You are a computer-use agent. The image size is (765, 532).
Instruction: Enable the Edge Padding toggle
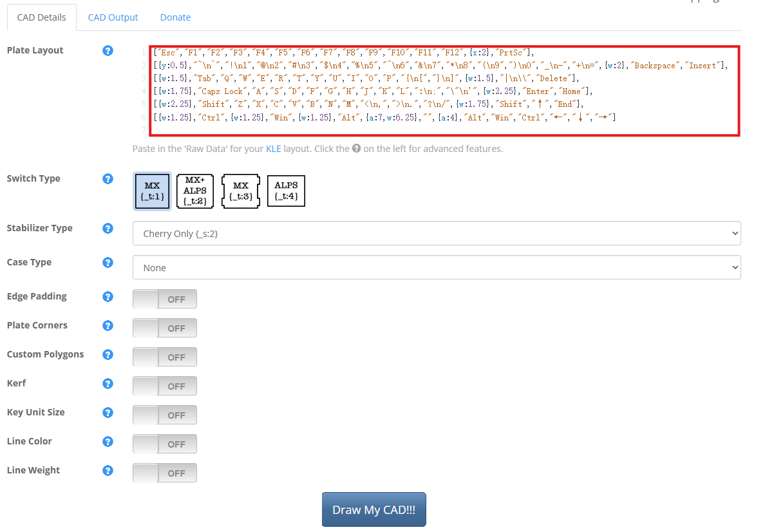[x=164, y=299]
